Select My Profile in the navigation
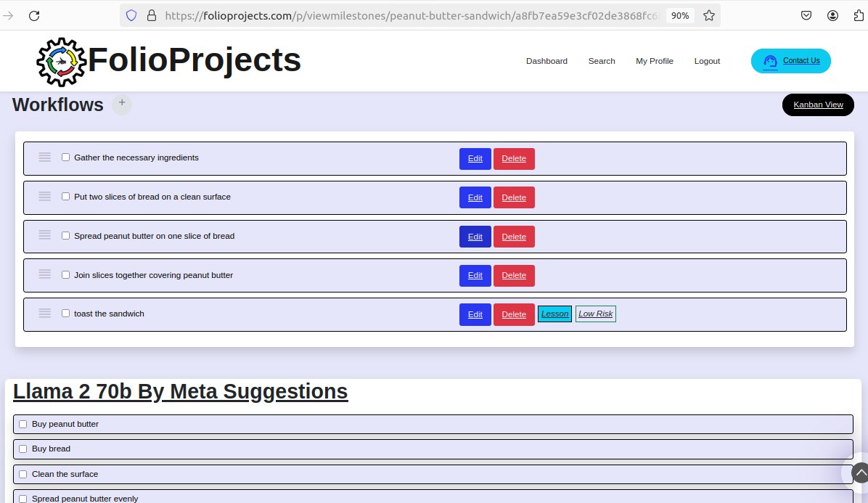868x503 pixels. coord(654,61)
